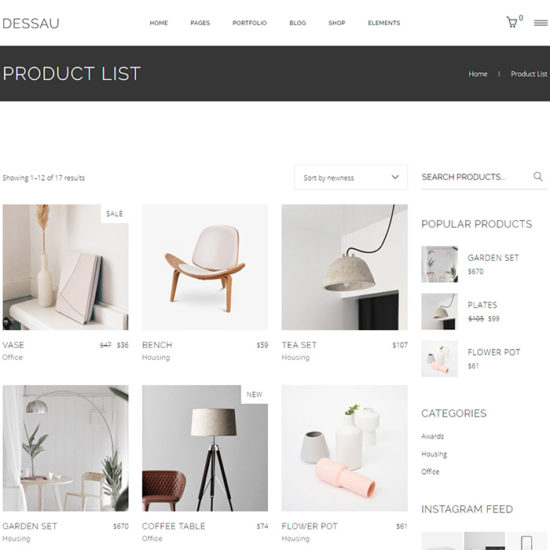
Task: Click the DESSAU logo
Action: click(x=31, y=24)
